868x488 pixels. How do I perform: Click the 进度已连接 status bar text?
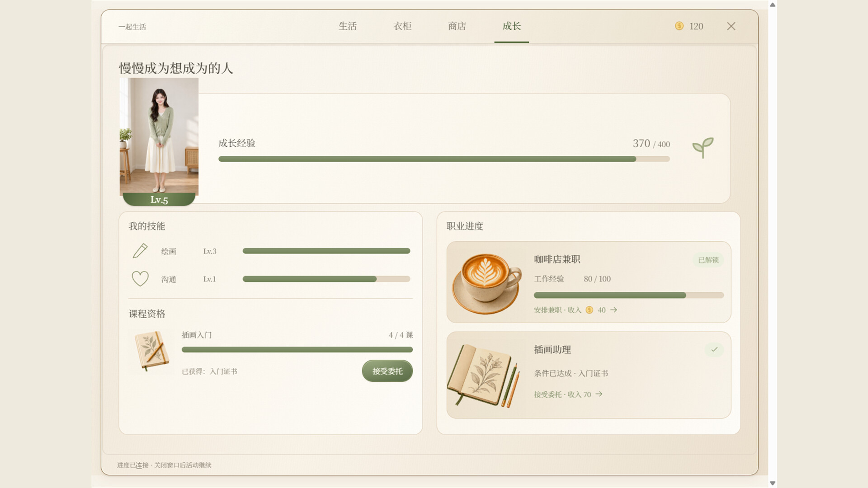(x=164, y=465)
